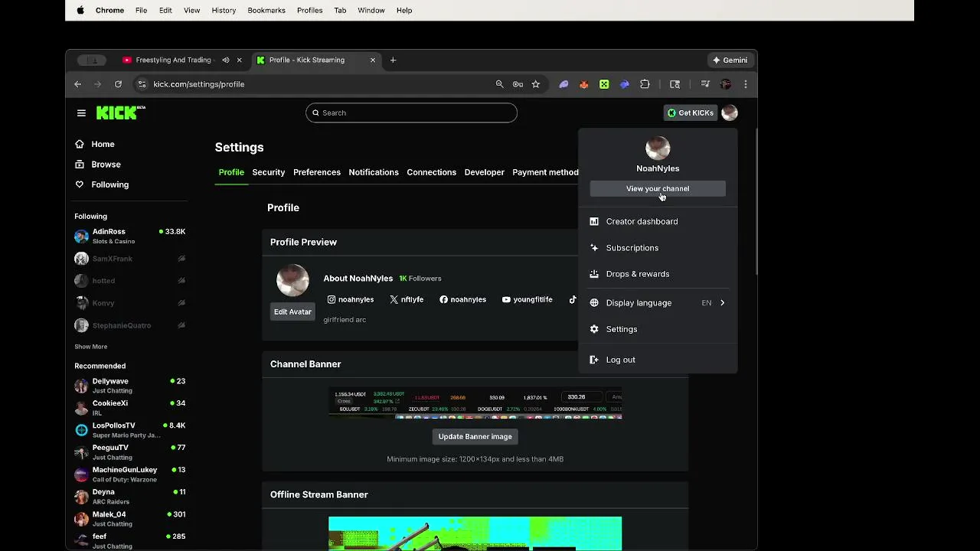The width and height of the screenshot is (980, 551).
Task: Click the Log out icon
Action: coord(594,360)
